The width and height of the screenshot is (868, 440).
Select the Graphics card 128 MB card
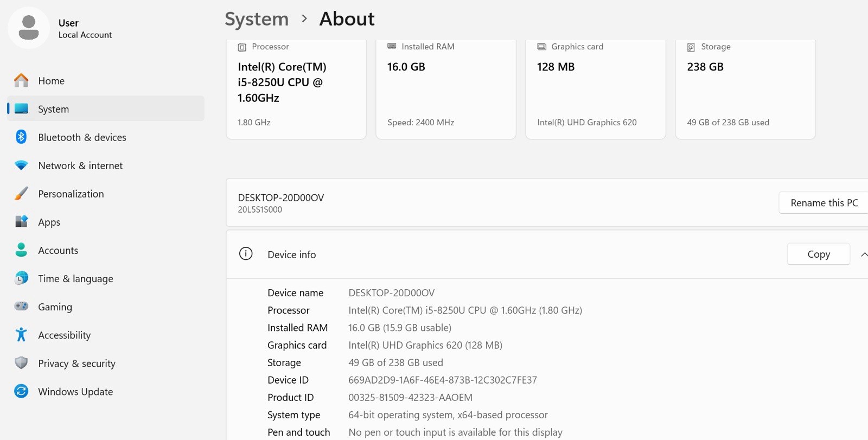point(596,90)
